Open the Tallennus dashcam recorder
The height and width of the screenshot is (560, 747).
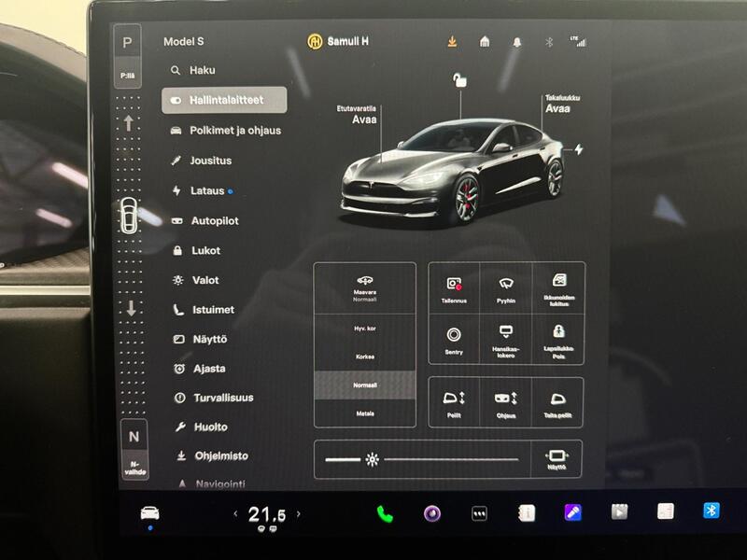click(x=454, y=287)
